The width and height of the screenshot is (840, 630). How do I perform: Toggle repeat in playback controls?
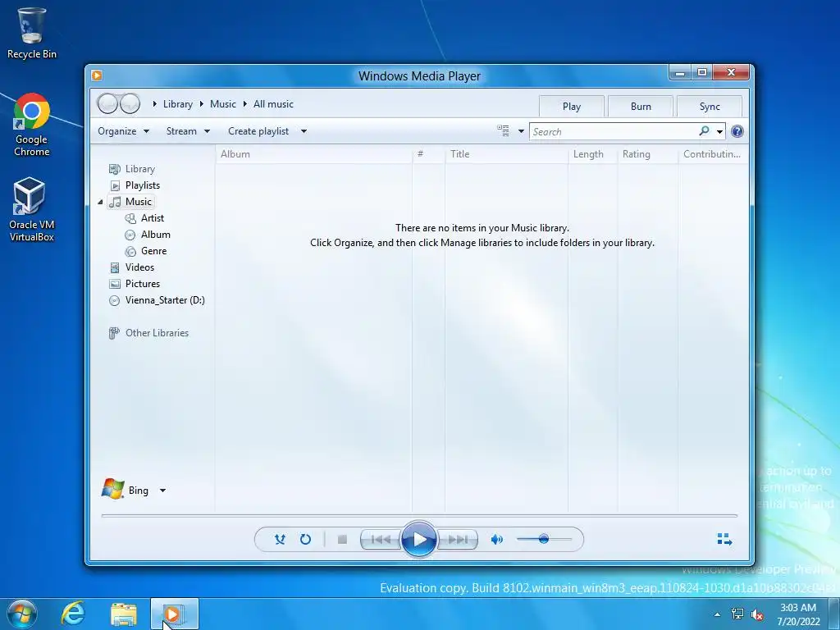click(x=305, y=540)
